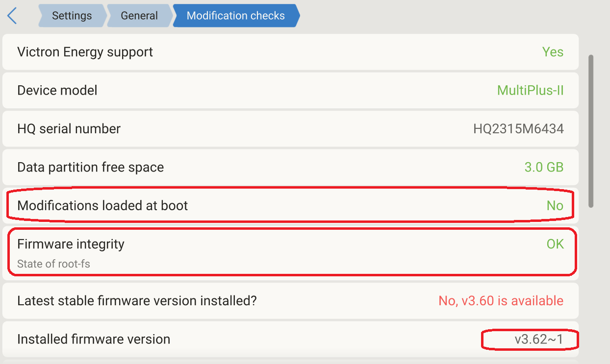The image size is (610, 364).
Task: Click the Firmware integrity label
Action: [x=71, y=244]
